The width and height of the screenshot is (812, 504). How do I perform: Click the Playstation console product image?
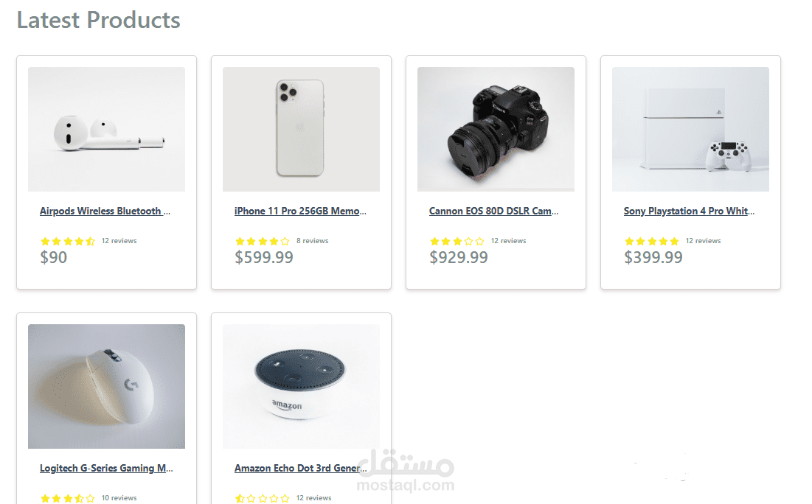[x=690, y=129]
